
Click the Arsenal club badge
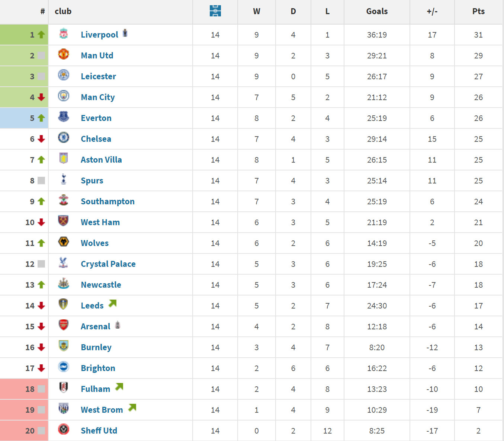pyautogui.click(x=64, y=325)
